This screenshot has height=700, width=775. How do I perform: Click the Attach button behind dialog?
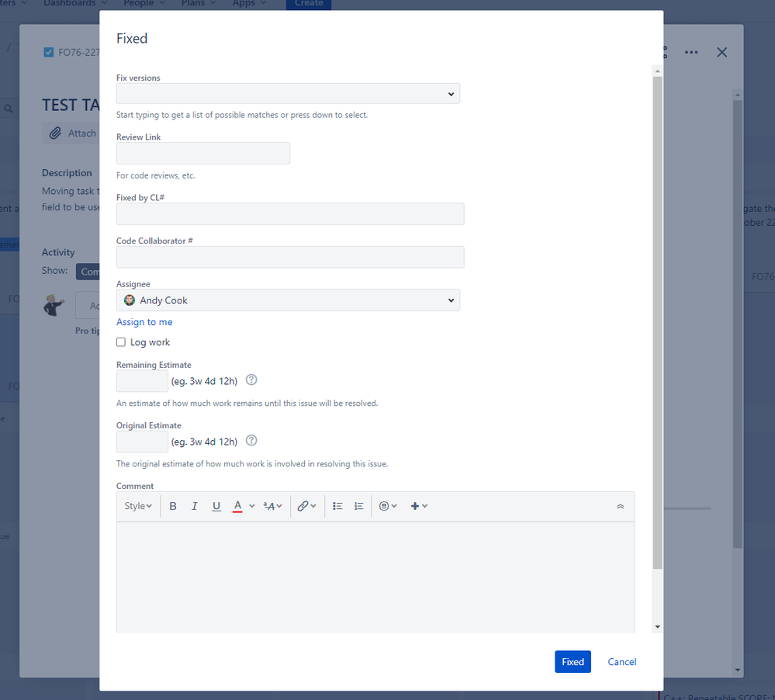point(72,133)
